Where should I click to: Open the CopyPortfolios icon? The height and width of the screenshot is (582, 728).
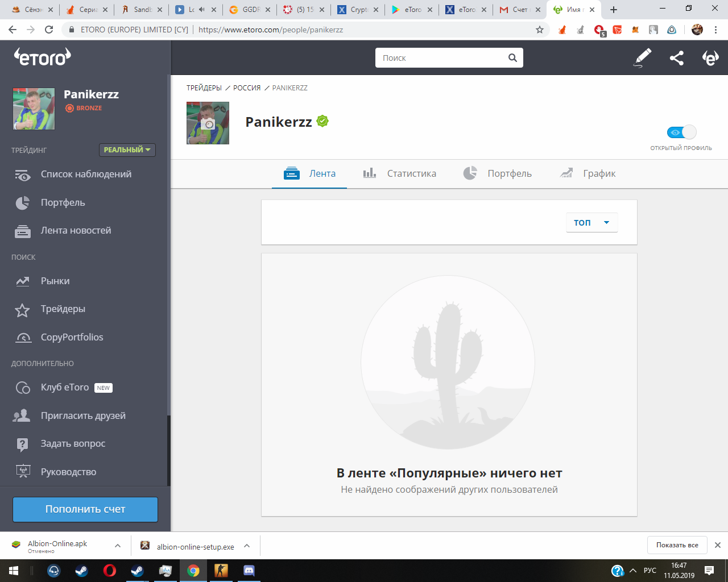coord(23,338)
